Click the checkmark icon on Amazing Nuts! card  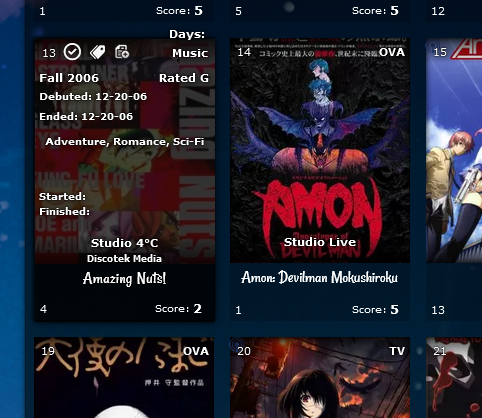click(72, 52)
